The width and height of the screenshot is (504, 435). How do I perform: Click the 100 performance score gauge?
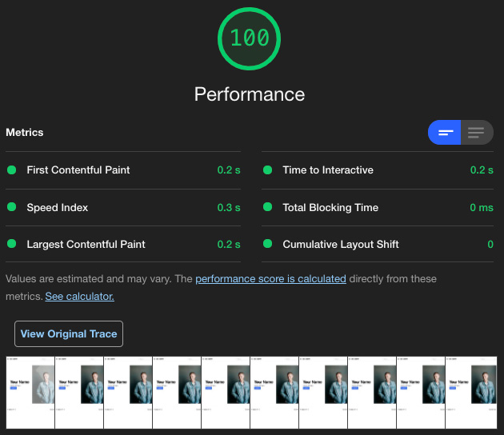coord(249,38)
